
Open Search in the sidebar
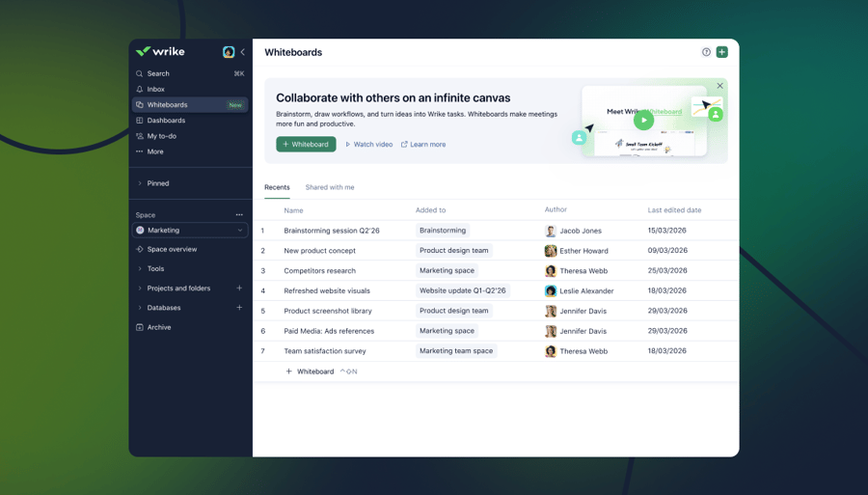coord(190,73)
